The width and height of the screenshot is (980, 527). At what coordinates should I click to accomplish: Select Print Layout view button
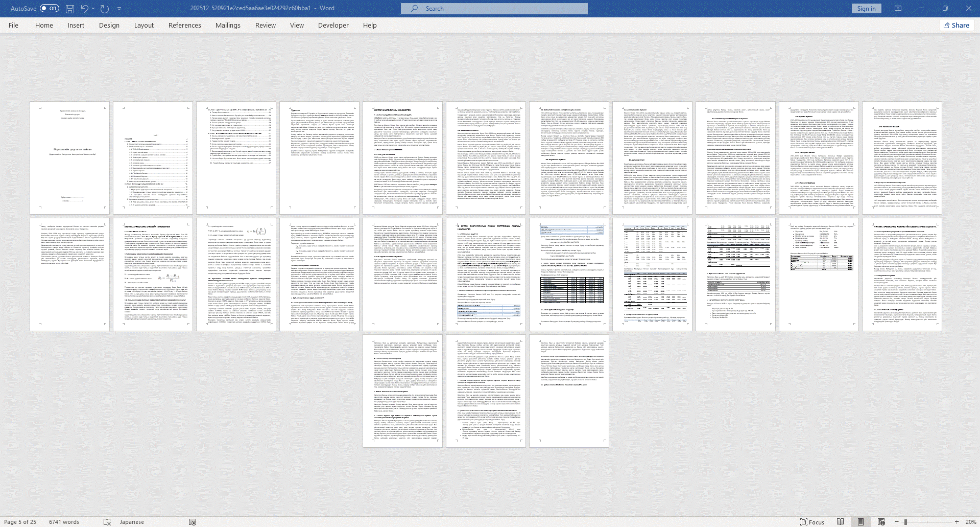861,522
